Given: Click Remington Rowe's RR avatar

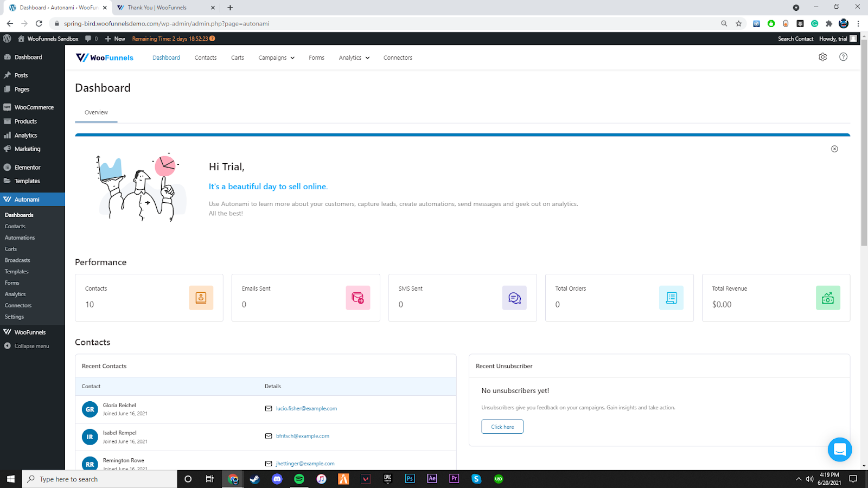Looking at the screenshot, I should (90, 464).
